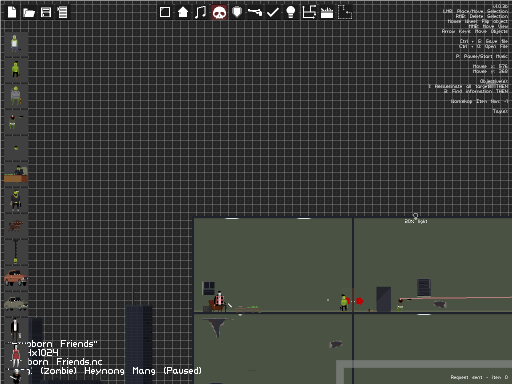Select the gun weapons category
The height and width of the screenshot is (384, 512).
(255, 12)
